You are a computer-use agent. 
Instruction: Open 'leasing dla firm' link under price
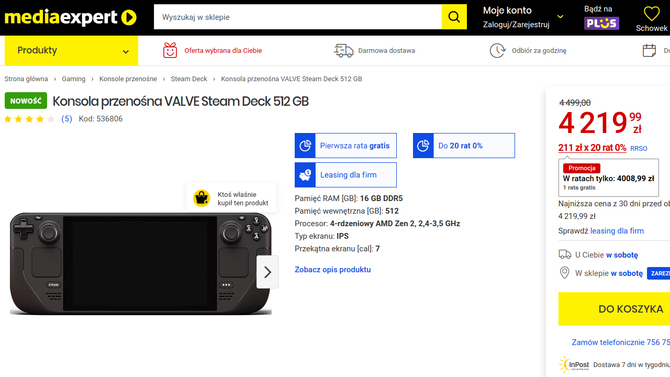coord(617,231)
